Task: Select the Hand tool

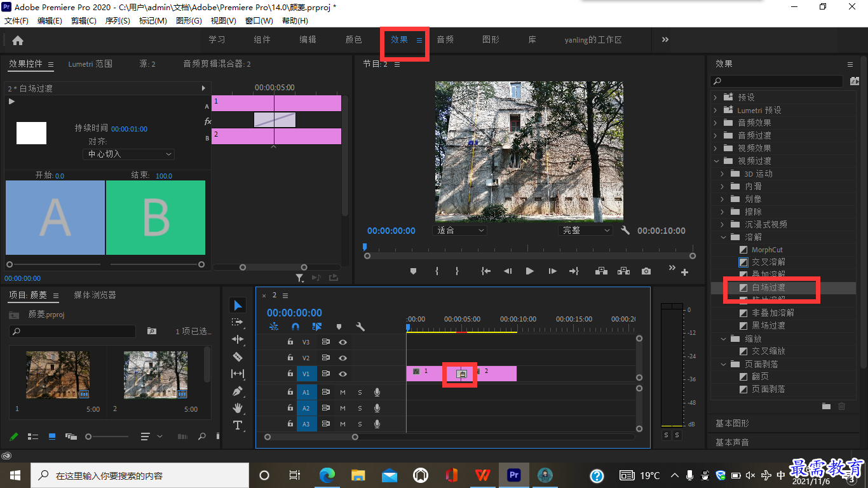Action: click(238, 407)
